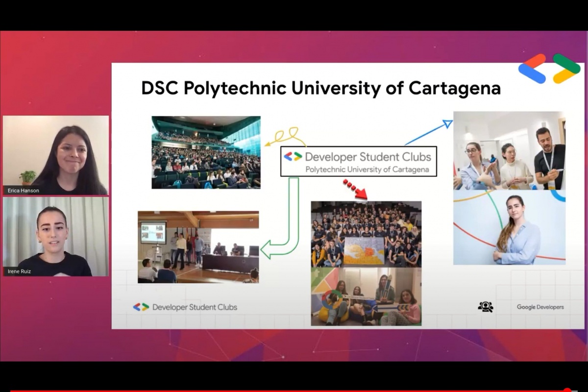The image size is (588, 392).
Task: Open the crowded auditorium photo
Action: coord(206,152)
